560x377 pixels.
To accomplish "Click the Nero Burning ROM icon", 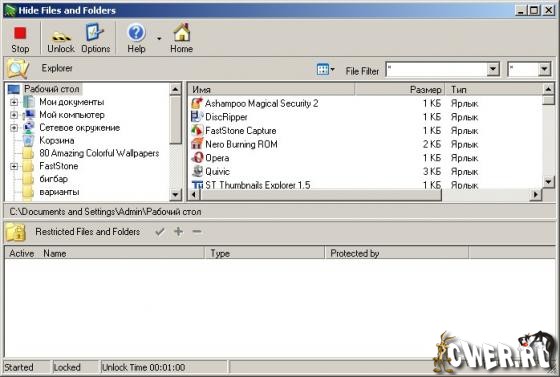I will pyautogui.click(x=197, y=144).
